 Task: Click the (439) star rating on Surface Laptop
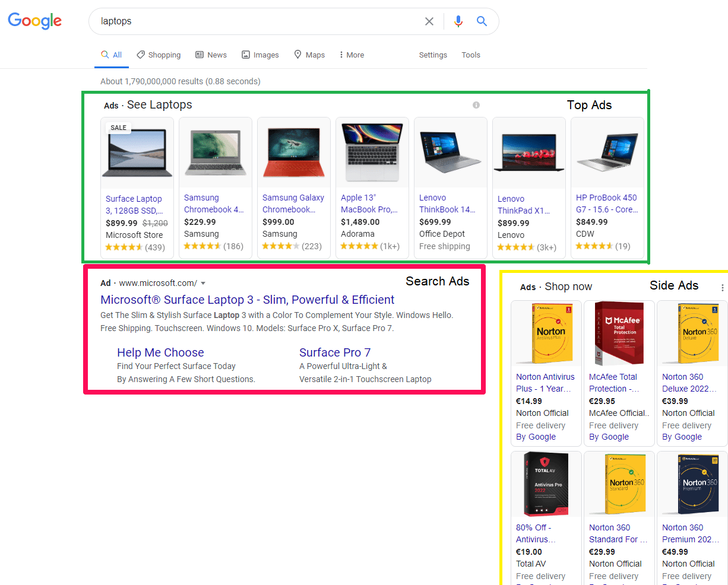coord(135,247)
